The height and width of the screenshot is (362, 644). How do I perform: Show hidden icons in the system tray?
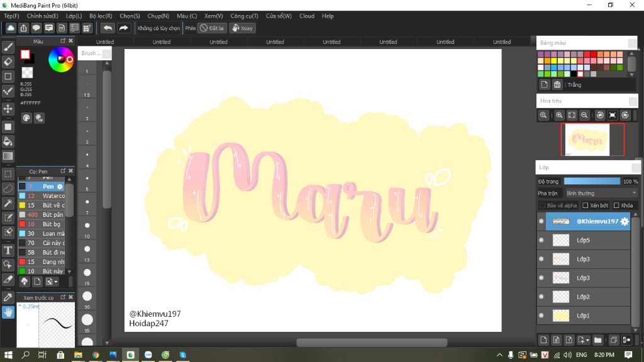(x=499, y=354)
